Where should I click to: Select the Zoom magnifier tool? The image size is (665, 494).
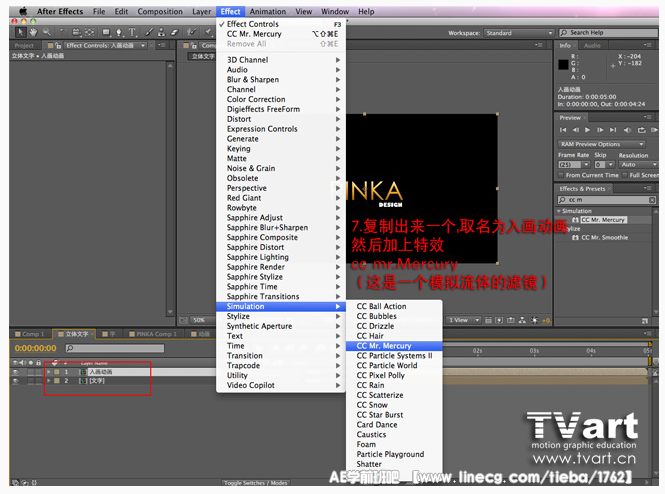click(x=47, y=32)
